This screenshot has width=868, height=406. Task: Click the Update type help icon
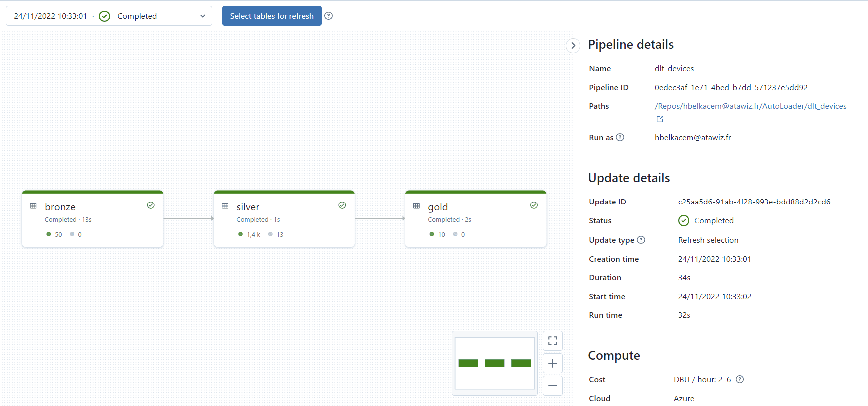[641, 240]
